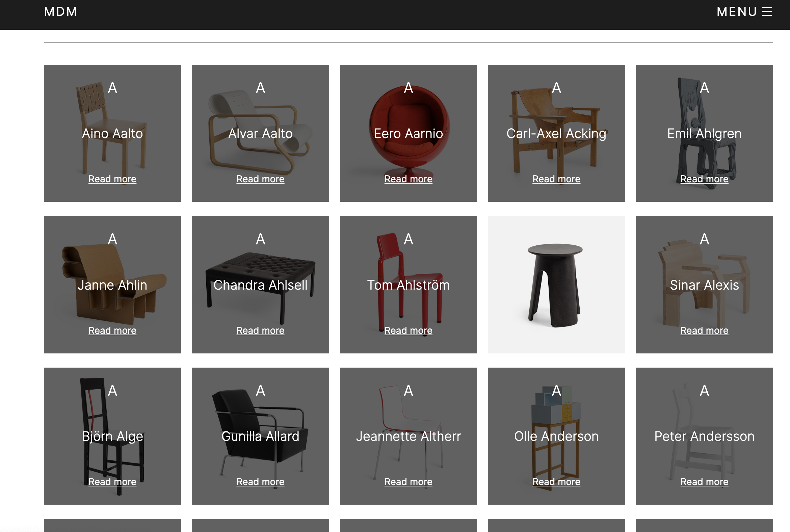Open the hamburger MENU icon
The width and height of the screenshot is (790, 532).
tap(767, 12)
